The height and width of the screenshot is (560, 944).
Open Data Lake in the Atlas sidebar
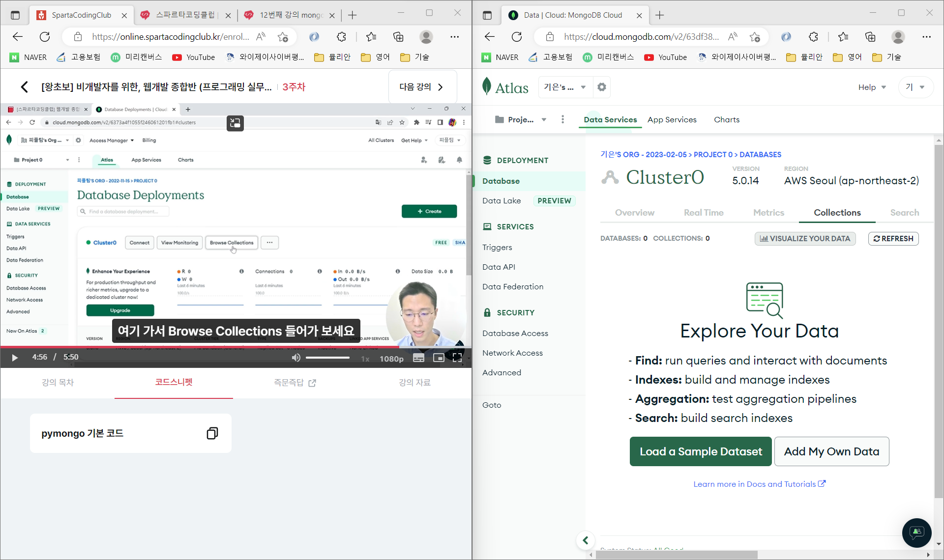[501, 200]
